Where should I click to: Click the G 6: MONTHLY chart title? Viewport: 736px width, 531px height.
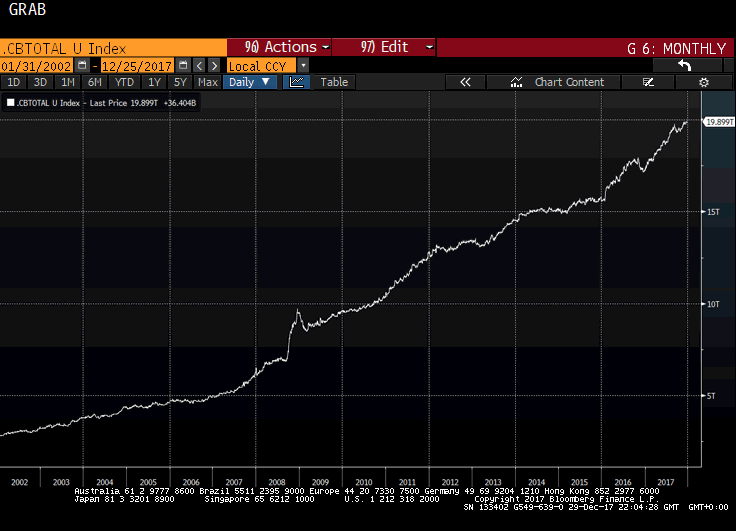pyautogui.click(x=676, y=48)
